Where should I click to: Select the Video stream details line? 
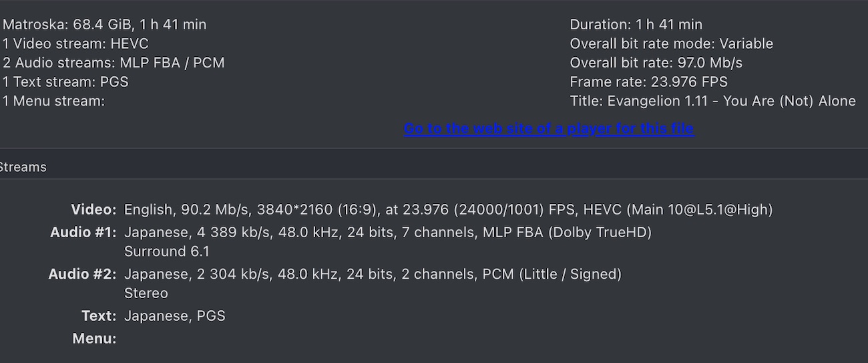tap(448, 210)
